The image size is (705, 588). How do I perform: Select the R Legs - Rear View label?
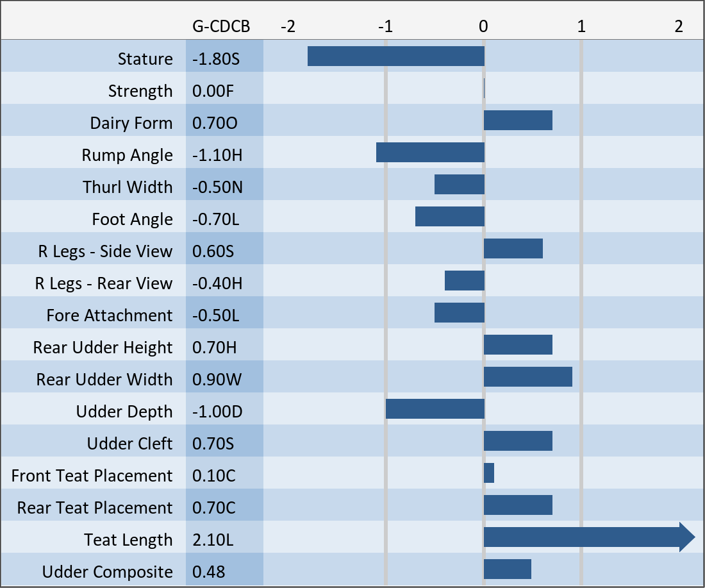point(104,283)
